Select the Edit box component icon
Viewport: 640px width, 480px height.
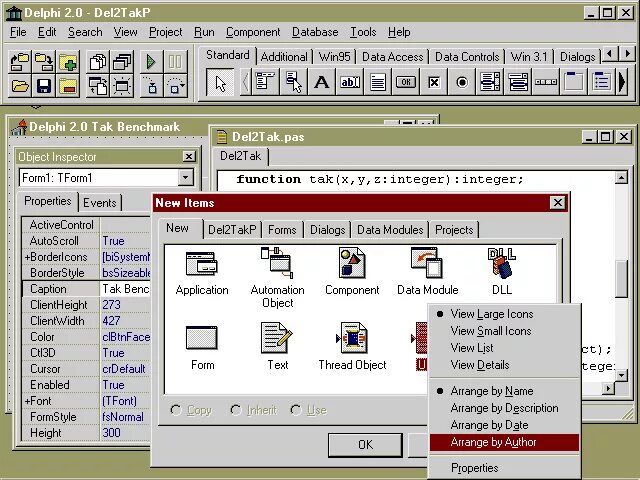click(x=350, y=82)
